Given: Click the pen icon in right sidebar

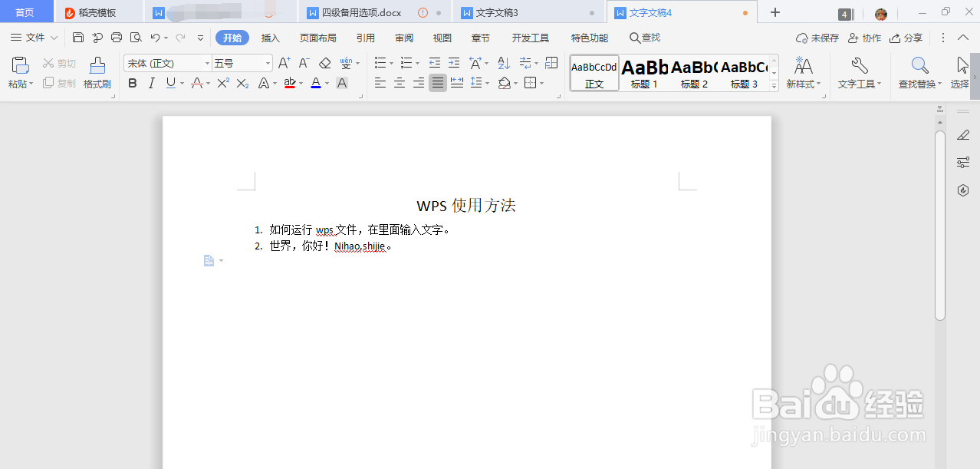Looking at the screenshot, I should [964, 135].
